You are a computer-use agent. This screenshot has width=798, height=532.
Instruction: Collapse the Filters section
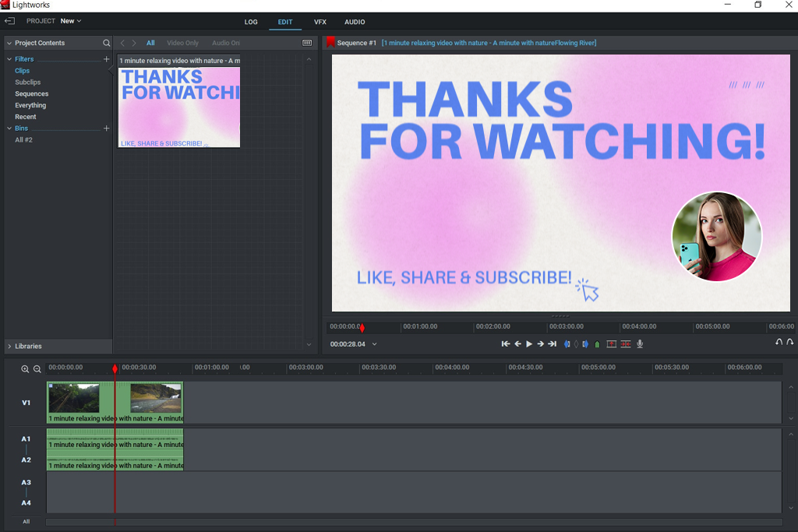pyautogui.click(x=9, y=59)
